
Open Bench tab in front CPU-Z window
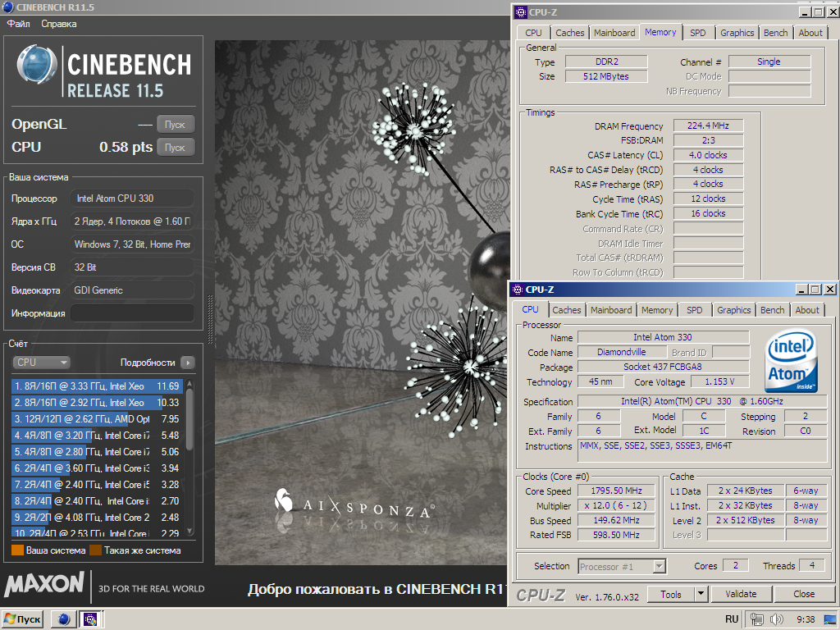(x=772, y=310)
